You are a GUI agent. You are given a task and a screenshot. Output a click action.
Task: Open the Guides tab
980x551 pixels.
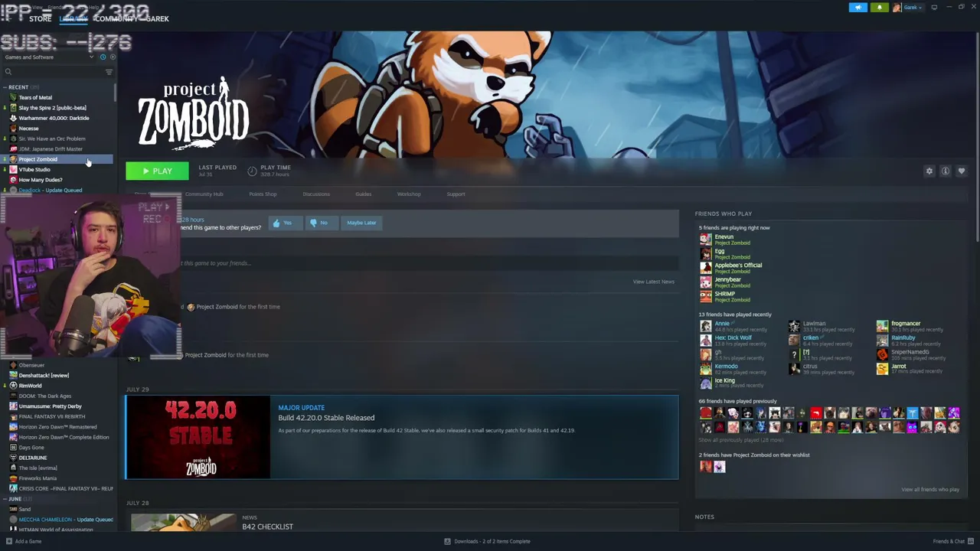pos(363,194)
